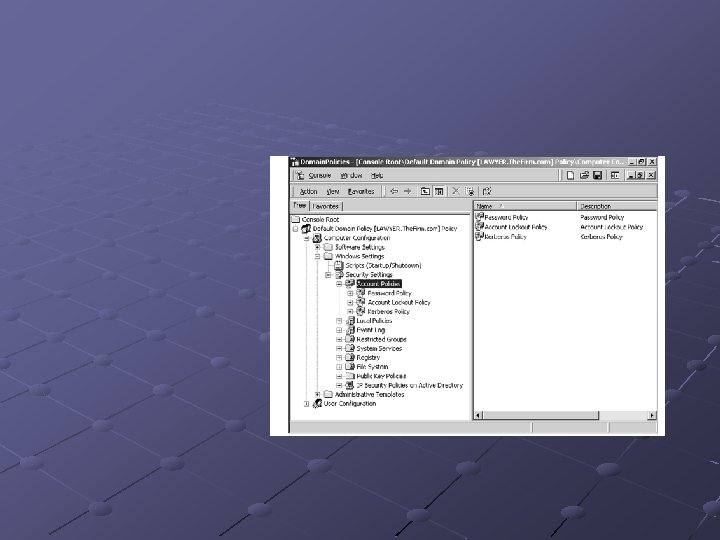The height and width of the screenshot is (540, 720).
Task: Click the Back arrow in toolbar
Action: 394,191
